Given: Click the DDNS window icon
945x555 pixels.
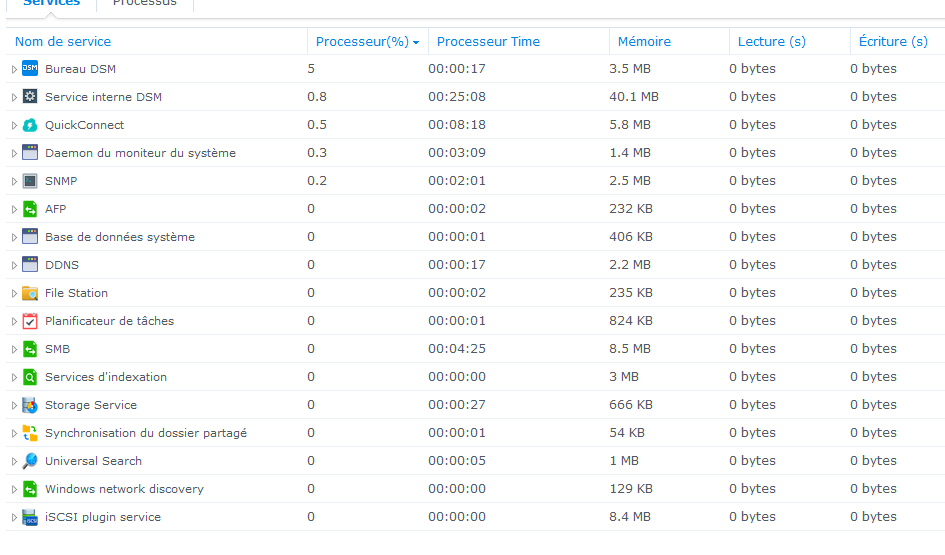Looking at the screenshot, I should pyautogui.click(x=30, y=265).
